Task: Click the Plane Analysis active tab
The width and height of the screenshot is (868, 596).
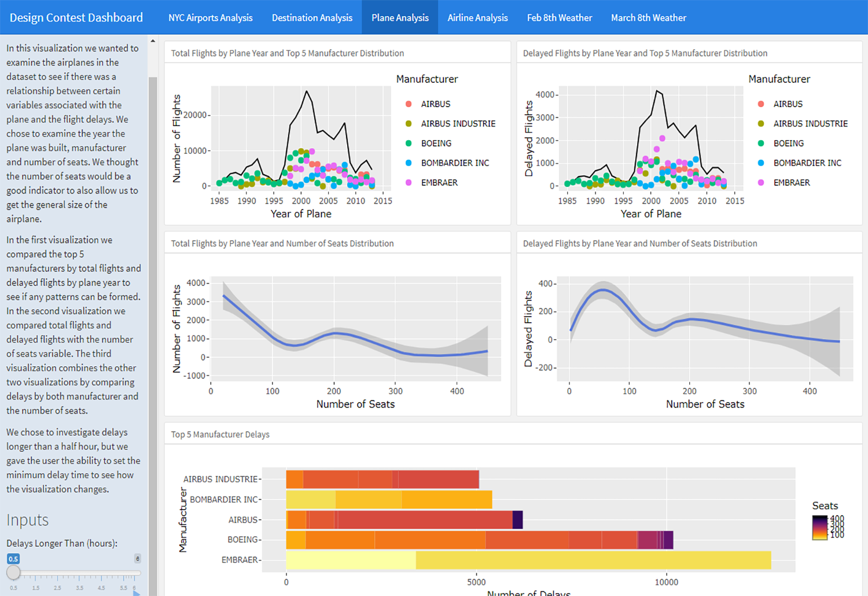Action: click(400, 18)
